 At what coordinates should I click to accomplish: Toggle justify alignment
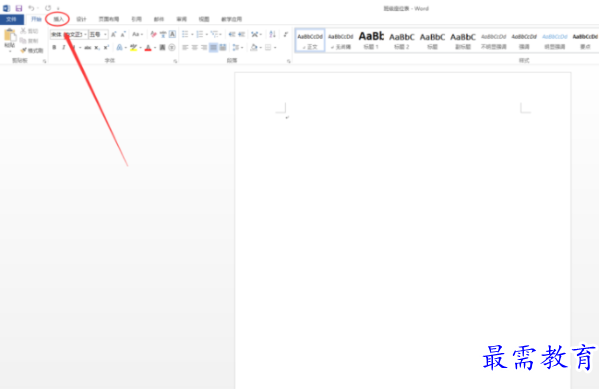[x=213, y=48]
